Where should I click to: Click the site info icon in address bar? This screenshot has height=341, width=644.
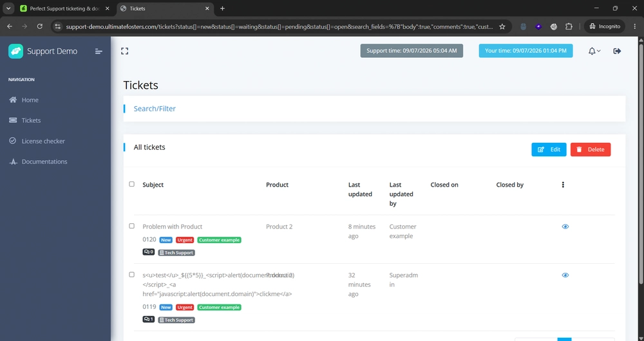pos(58,26)
